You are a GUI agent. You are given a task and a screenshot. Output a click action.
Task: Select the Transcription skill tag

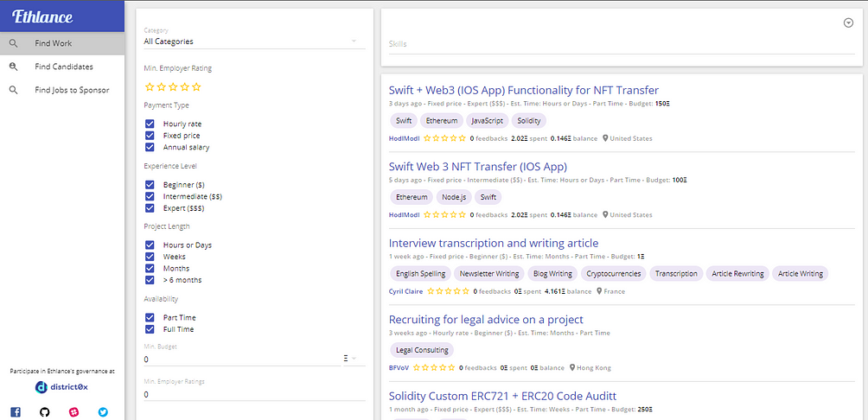click(676, 273)
